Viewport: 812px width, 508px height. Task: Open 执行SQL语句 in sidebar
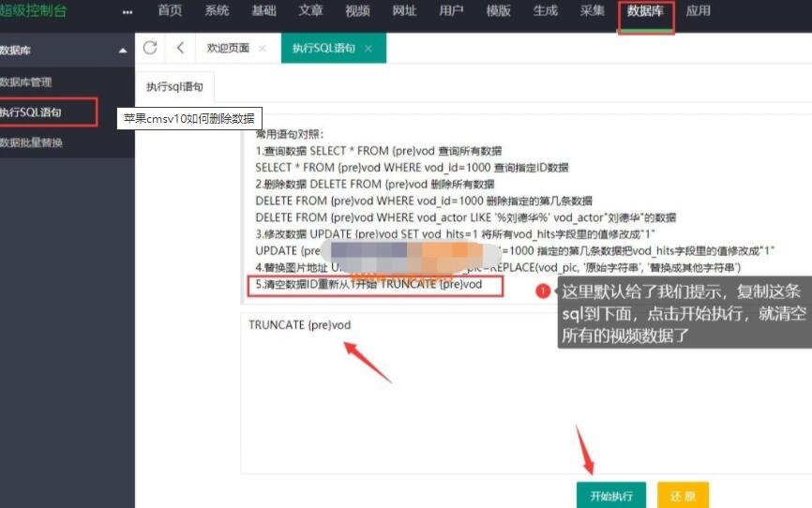point(31,112)
